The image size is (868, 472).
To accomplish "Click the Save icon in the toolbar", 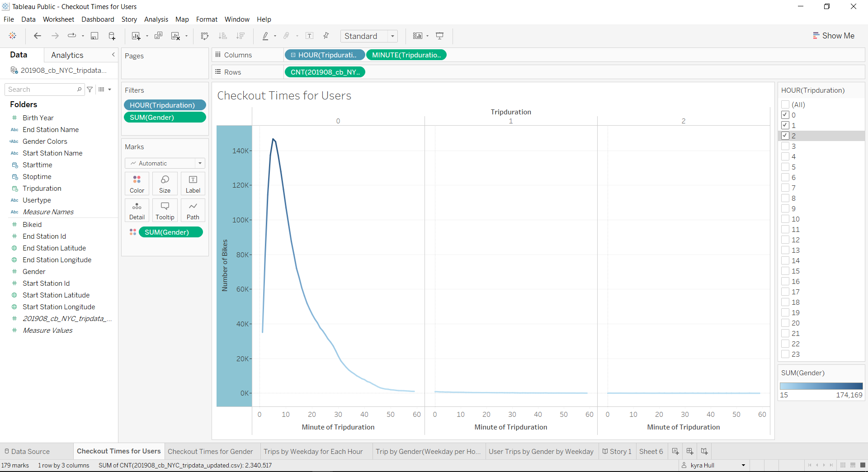I will (94, 36).
